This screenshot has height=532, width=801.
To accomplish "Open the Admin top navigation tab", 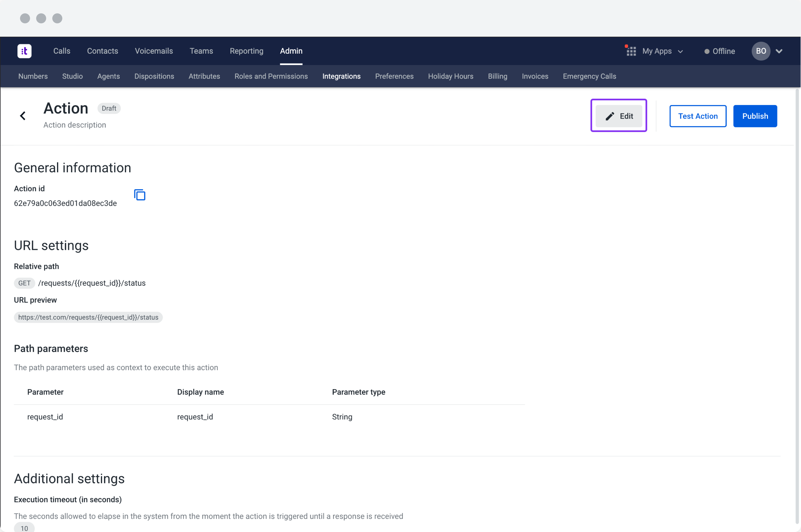I will [x=291, y=51].
